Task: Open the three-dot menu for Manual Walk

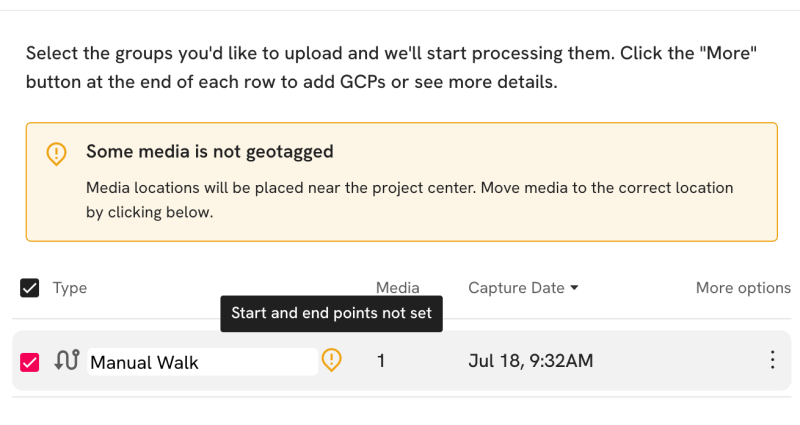Action: (x=772, y=360)
